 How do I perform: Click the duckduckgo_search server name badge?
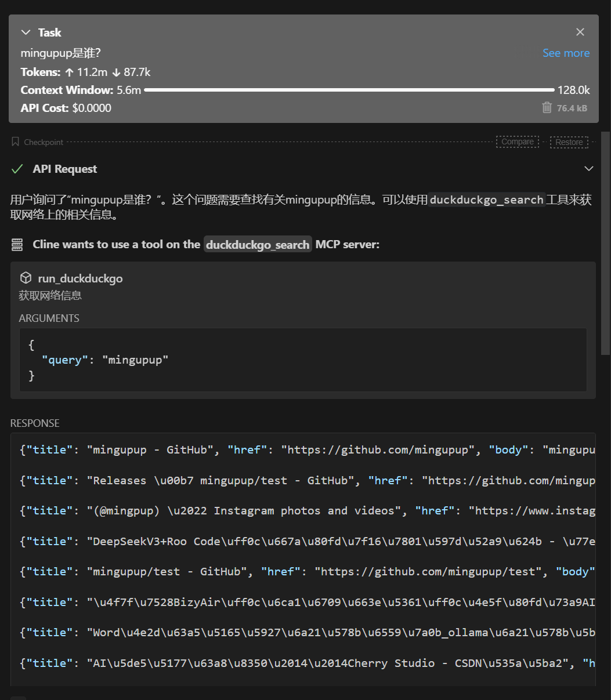(x=258, y=245)
